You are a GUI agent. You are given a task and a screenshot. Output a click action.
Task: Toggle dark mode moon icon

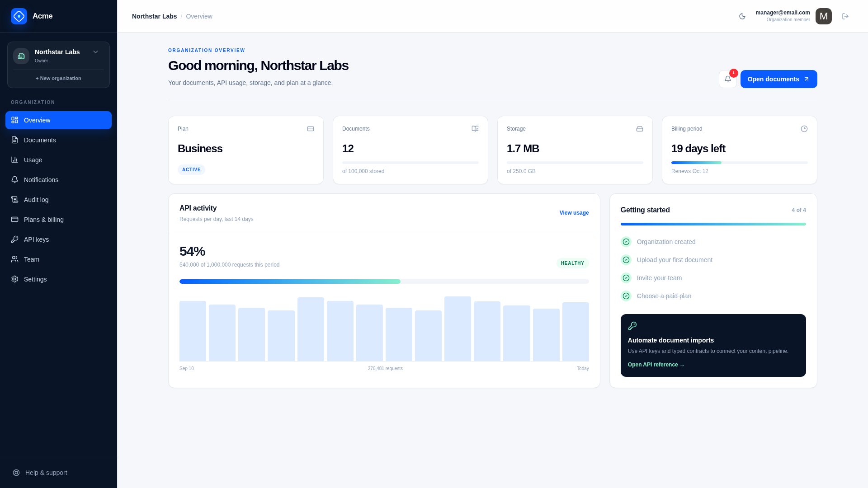(x=742, y=16)
